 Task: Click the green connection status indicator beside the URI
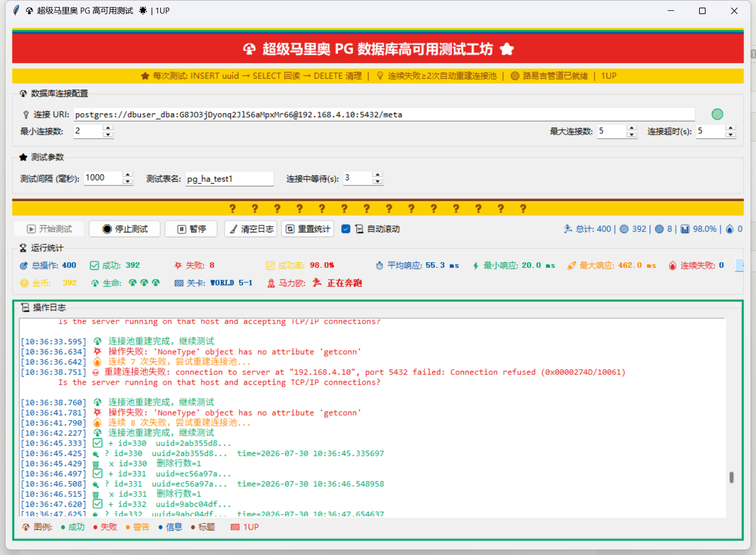point(717,114)
